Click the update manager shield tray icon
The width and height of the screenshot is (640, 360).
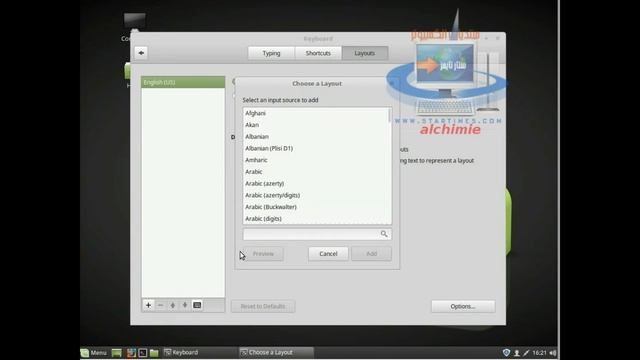pyautogui.click(x=506, y=353)
